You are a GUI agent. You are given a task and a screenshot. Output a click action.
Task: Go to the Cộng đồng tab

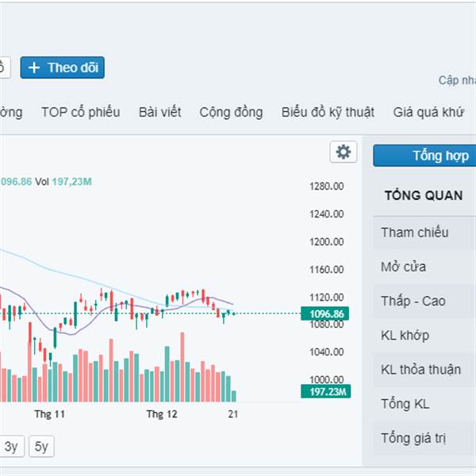pos(231,112)
